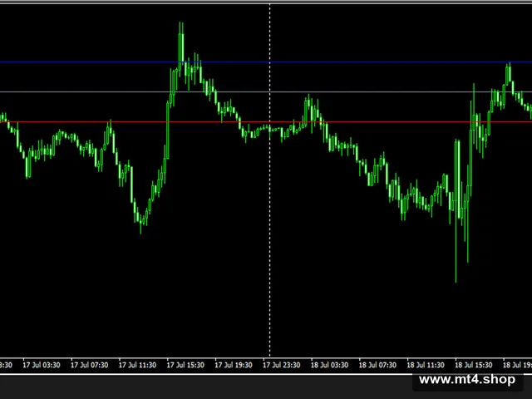Click the red horizontal level line
This screenshot has width=532, height=399.
tap(266, 122)
